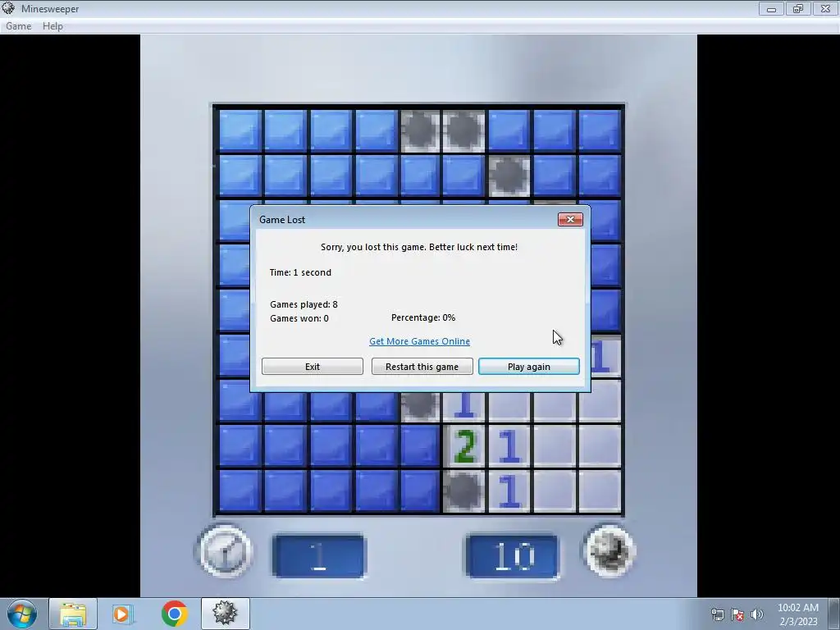Open Windows Media Player from taskbar
The width and height of the screenshot is (840, 630).
[x=122, y=614]
